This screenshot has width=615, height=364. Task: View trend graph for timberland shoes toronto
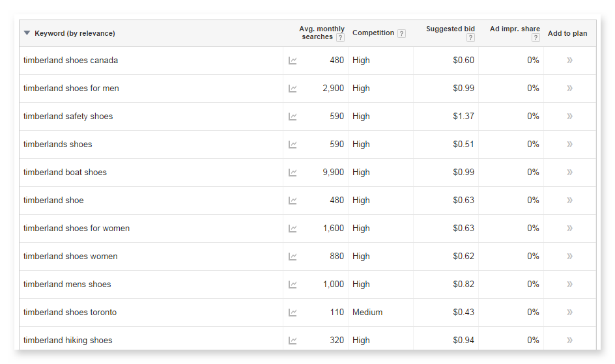(293, 313)
